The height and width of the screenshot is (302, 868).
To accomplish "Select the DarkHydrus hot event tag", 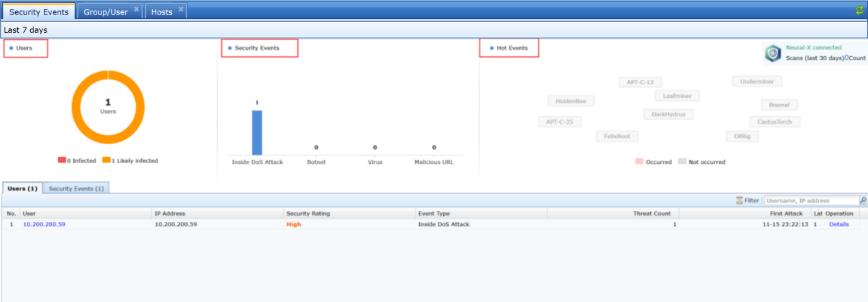I will (669, 114).
